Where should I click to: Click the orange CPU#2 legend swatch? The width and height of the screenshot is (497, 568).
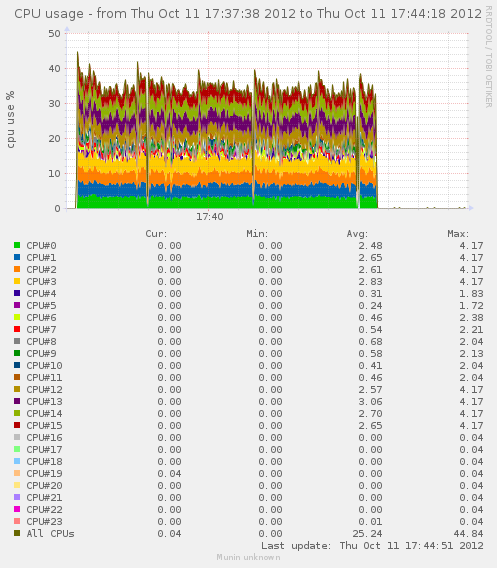click(17, 269)
